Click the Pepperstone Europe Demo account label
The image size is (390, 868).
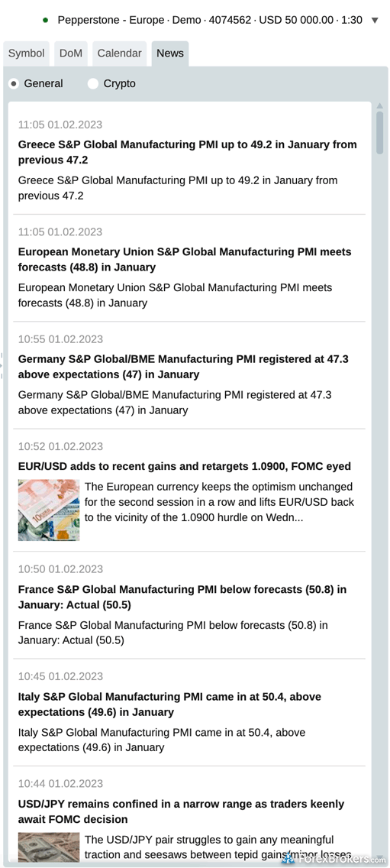pos(210,21)
